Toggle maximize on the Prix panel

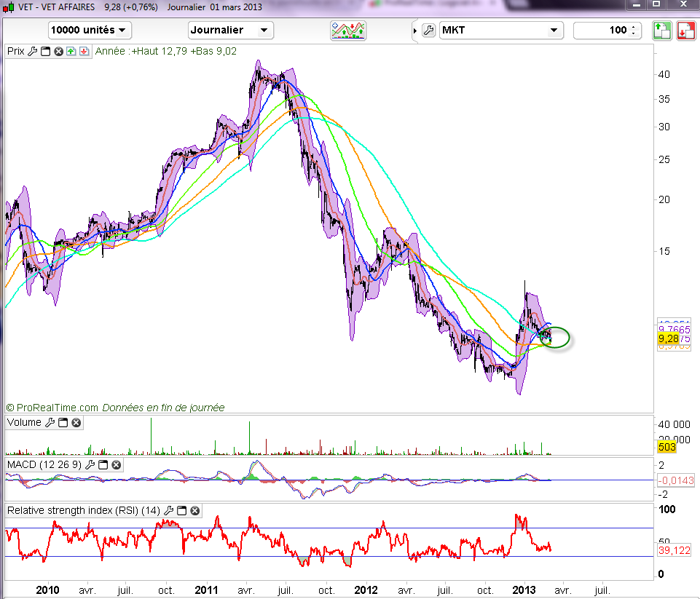[x=45, y=52]
